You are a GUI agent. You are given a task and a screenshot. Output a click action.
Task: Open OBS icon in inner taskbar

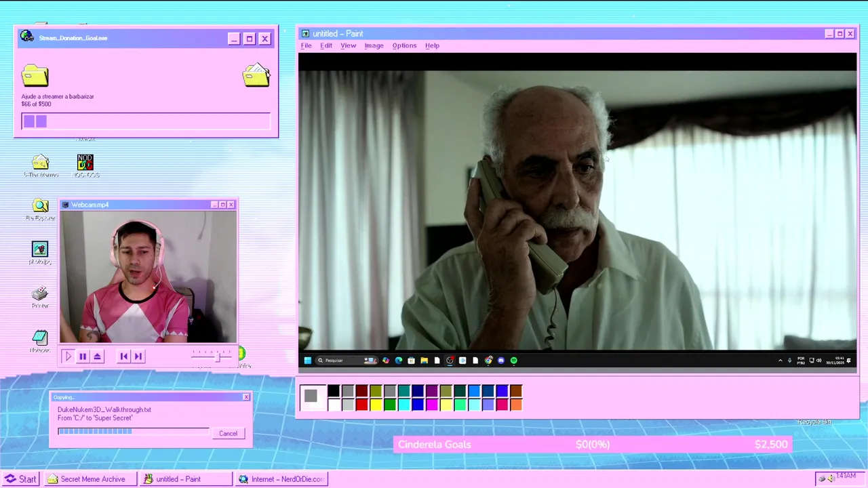[x=450, y=361]
